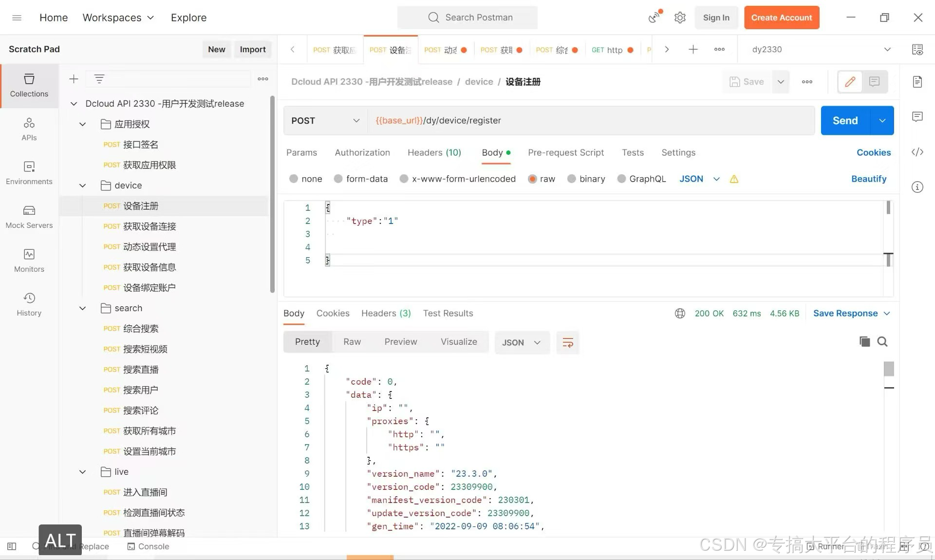Screen dimensions: 935x560
Task: Click the Send button
Action: click(x=845, y=121)
